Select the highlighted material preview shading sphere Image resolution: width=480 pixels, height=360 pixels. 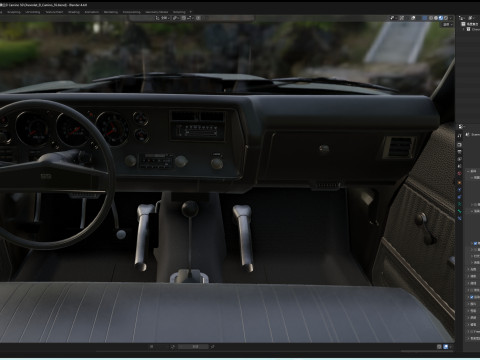click(x=441, y=18)
